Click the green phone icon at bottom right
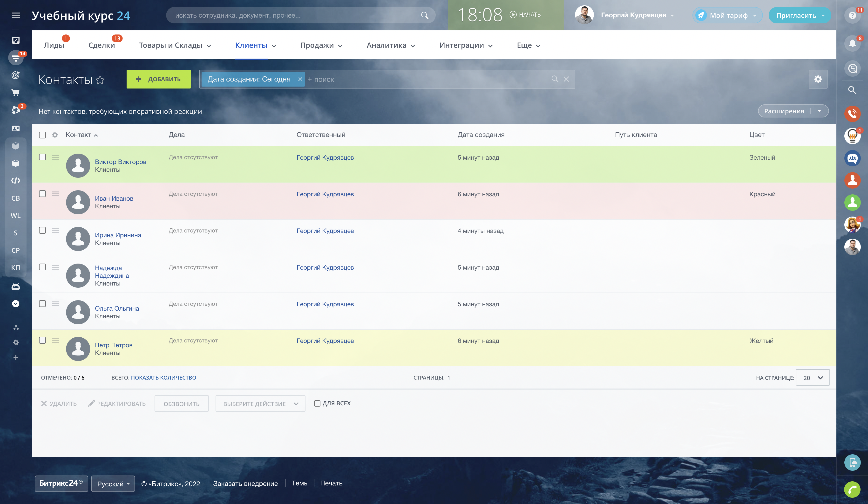This screenshot has width=868, height=504. click(852, 489)
